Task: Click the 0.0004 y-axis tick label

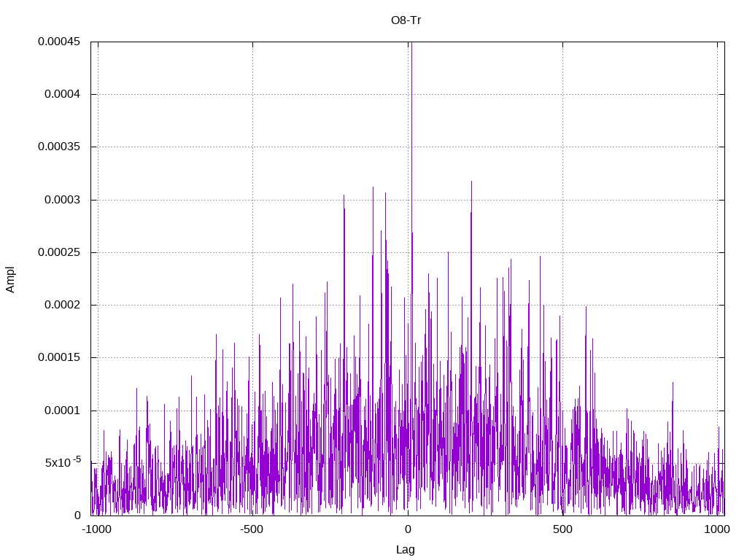Action: pyautogui.click(x=63, y=94)
